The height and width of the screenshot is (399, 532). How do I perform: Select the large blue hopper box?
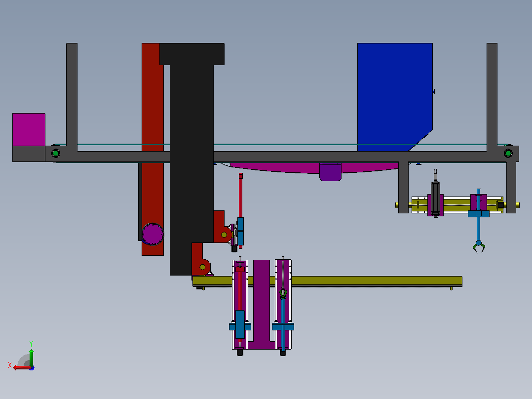pyautogui.click(x=395, y=97)
